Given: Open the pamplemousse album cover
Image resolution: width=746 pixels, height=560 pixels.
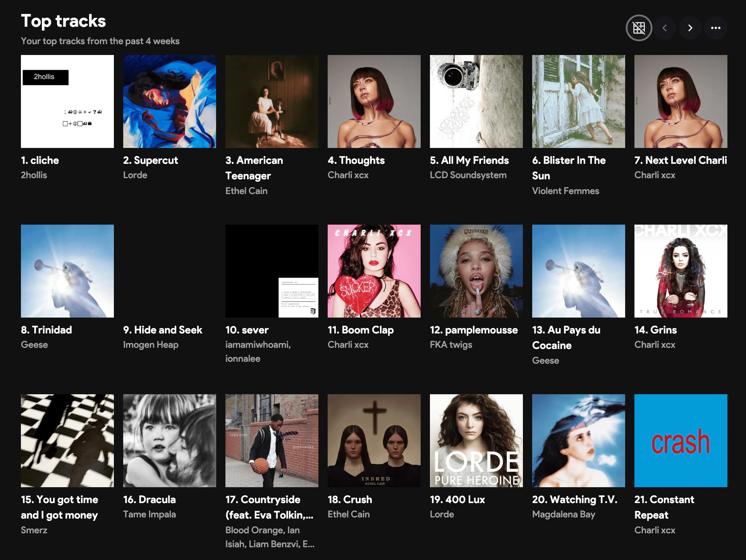Looking at the screenshot, I should (476, 271).
